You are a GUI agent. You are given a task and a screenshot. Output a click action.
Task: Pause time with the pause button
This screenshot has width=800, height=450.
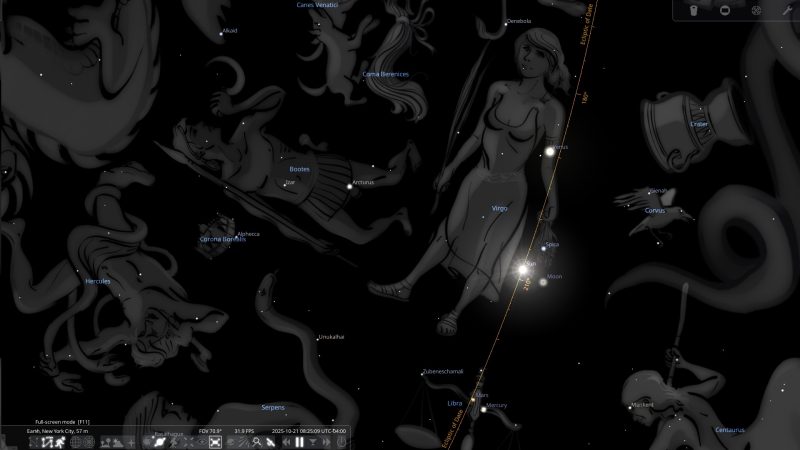(x=299, y=442)
